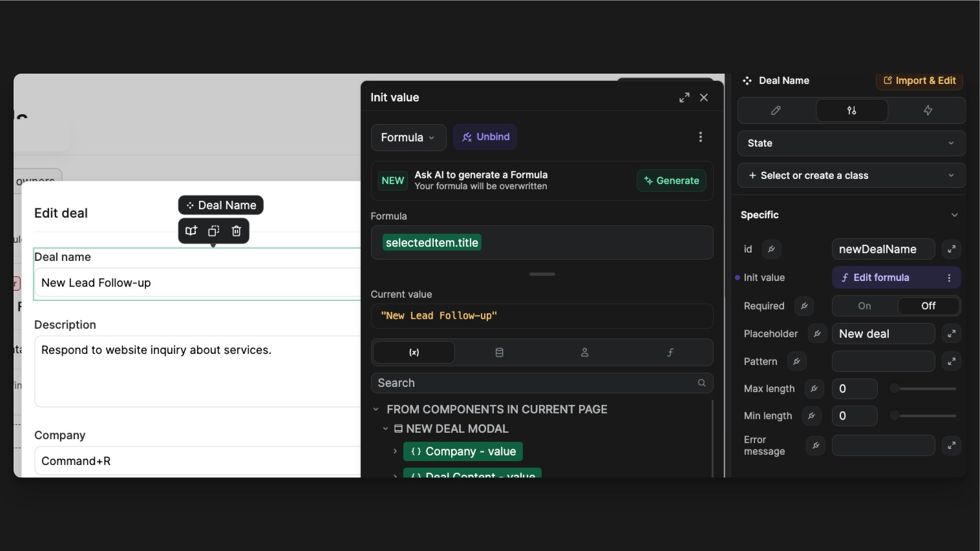This screenshot has height=551, width=980.
Task: Set Required to Off
Action: click(x=928, y=306)
